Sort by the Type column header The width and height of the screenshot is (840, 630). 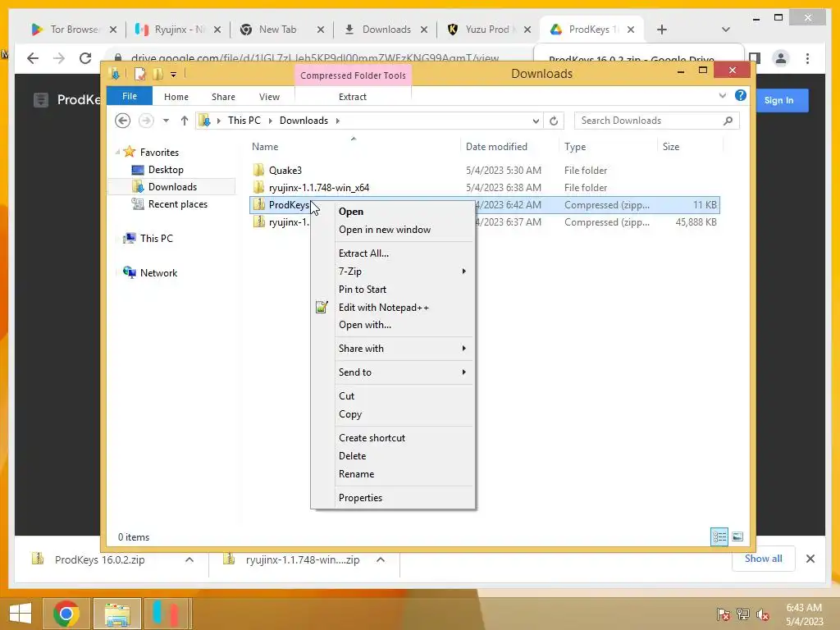pos(575,147)
